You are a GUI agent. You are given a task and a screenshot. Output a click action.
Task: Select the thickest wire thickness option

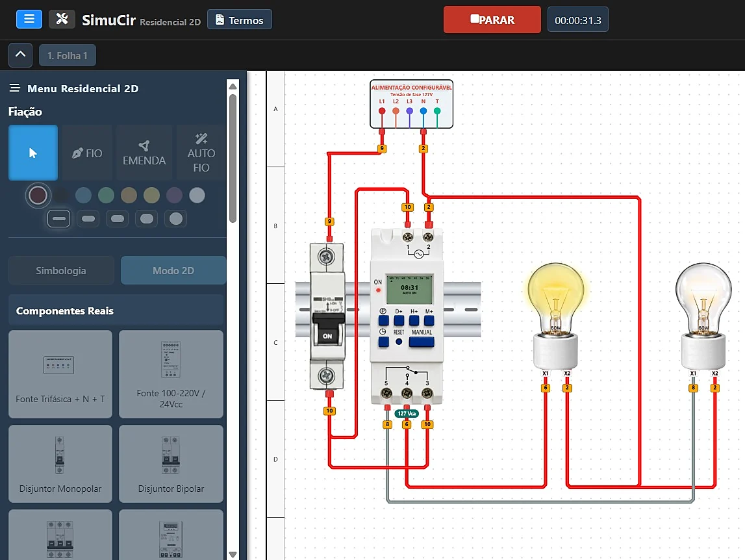[176, 219]
